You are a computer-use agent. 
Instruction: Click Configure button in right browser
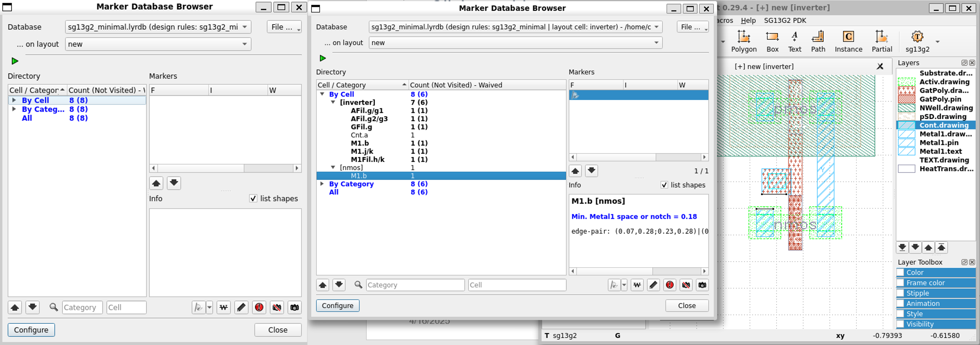(337, 305)
